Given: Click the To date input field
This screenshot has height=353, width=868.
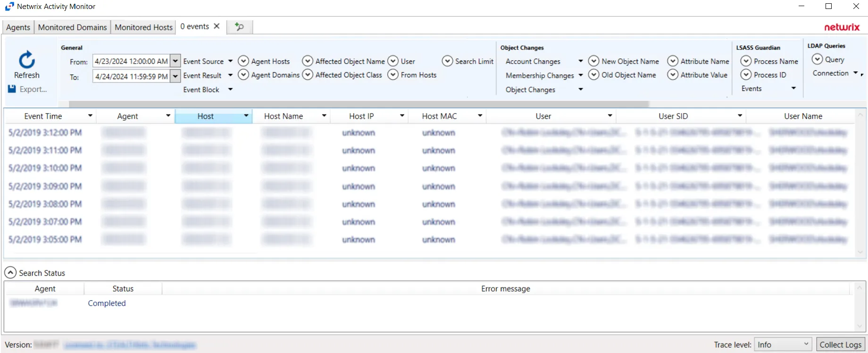Looking at the screenshot, I should 131,76.
